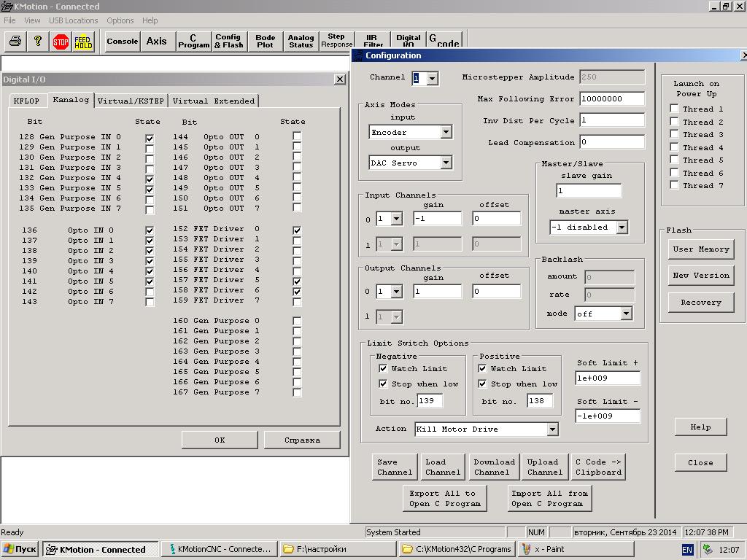Uncheck Negative Watch Limit checkbox
This screenshot has height=560, width=747.
tap(383, 369)
